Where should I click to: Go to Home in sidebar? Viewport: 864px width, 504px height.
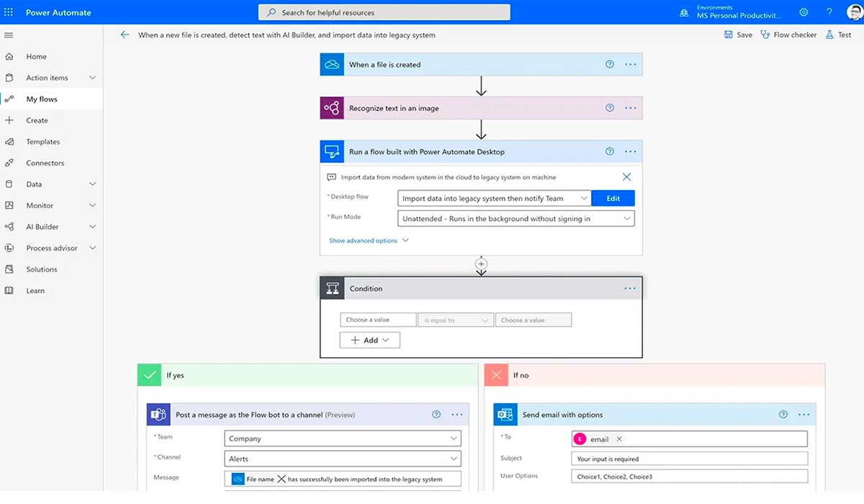pos(51,57)
